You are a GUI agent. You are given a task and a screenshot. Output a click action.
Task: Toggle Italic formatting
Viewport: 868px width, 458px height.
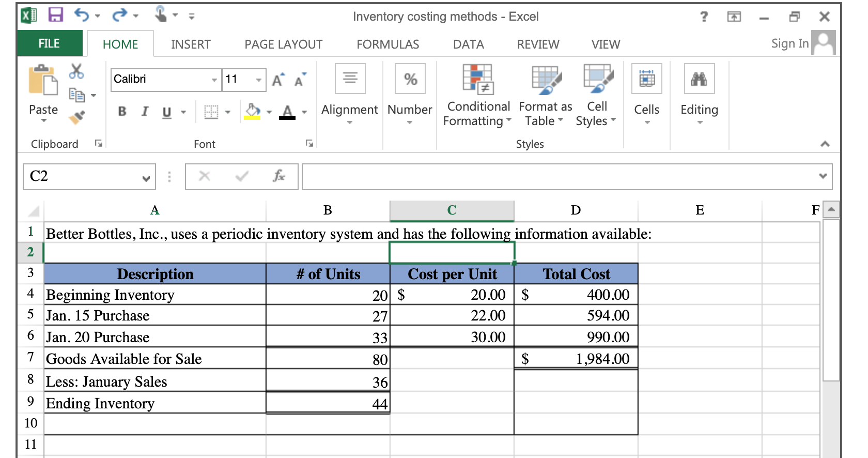(145, 112)
